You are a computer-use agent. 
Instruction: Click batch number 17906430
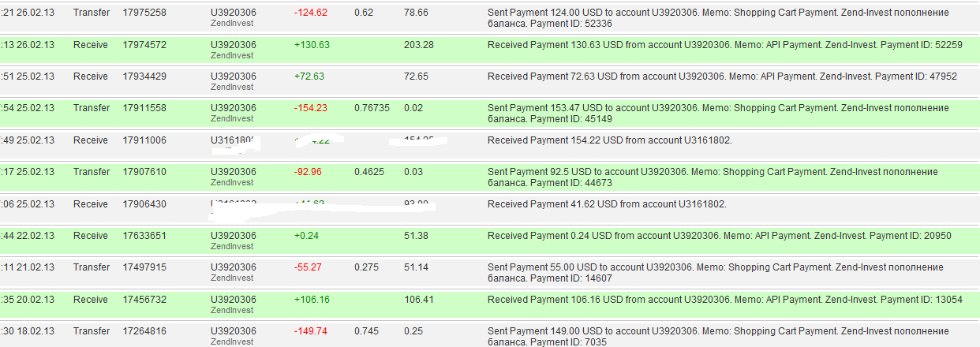point(144,204)
